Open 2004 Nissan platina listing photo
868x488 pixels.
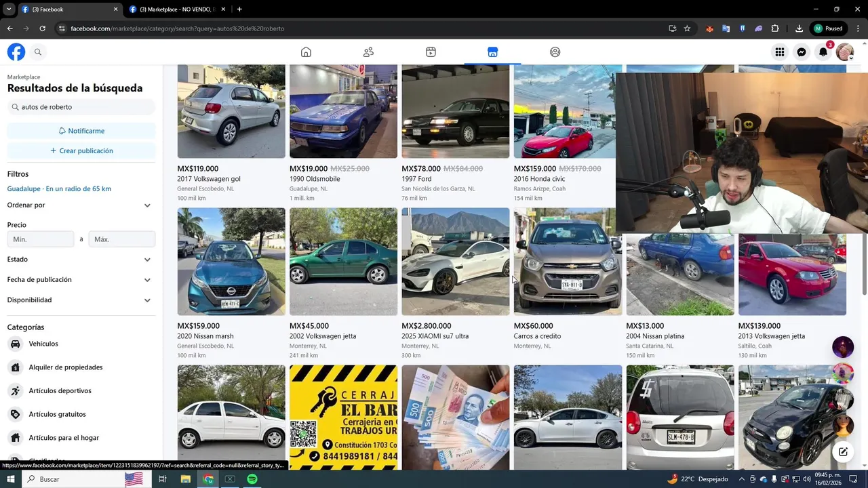coord(679,274)
